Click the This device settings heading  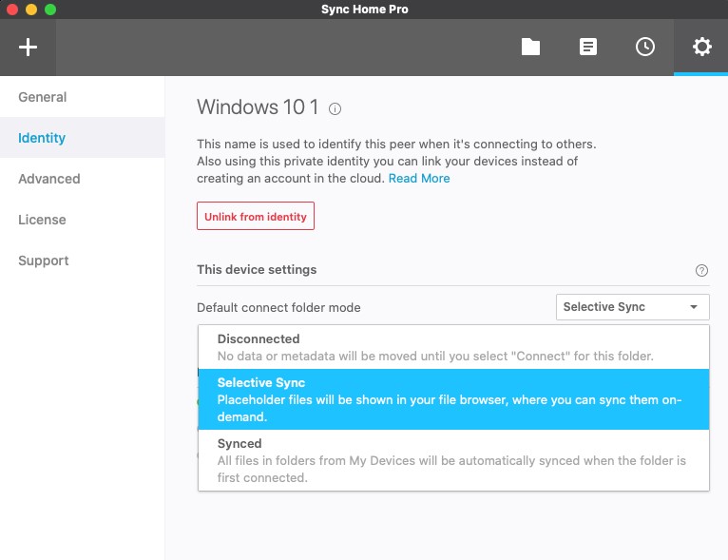(257, 270)
